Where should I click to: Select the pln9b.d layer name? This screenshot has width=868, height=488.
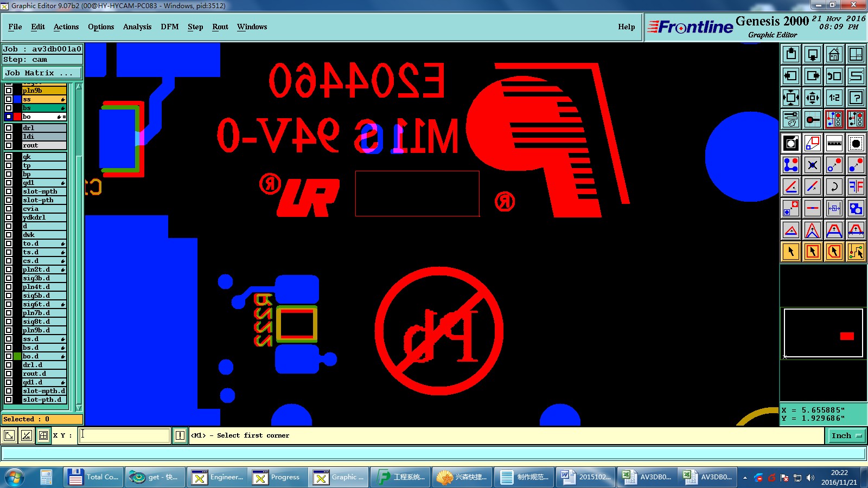pyautogui.click(x=44, y=330)
